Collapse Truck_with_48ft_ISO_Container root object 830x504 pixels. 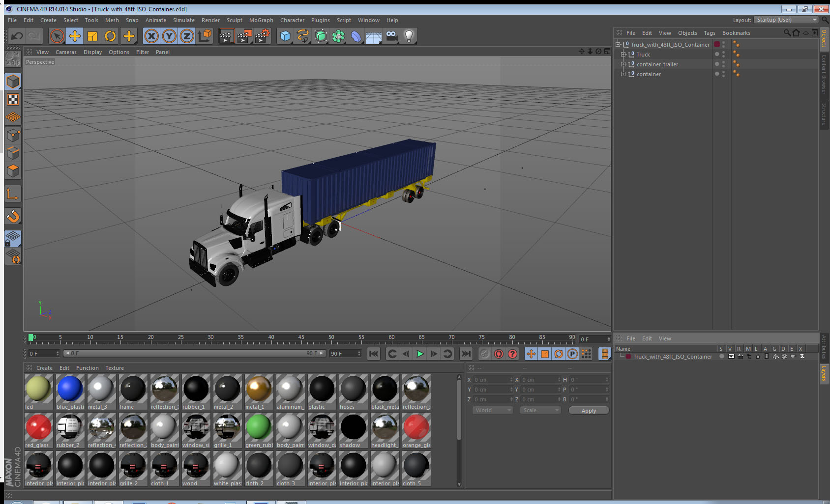click(x=618, y=45)
